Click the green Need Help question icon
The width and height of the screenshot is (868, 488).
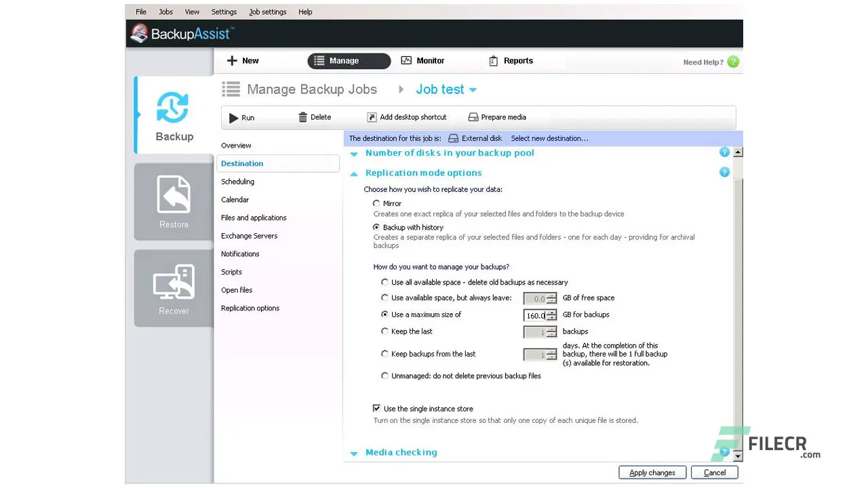tap(733, 62)
